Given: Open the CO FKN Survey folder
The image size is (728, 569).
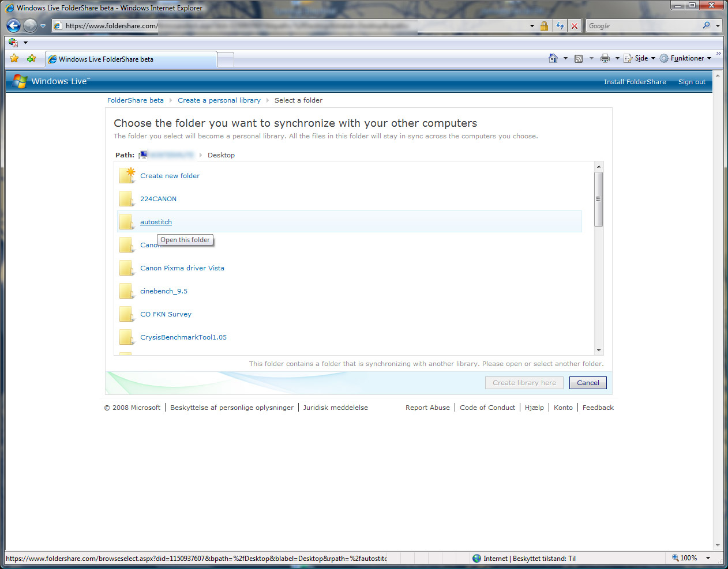Looking at the screenshot, I should click(166, 314).
